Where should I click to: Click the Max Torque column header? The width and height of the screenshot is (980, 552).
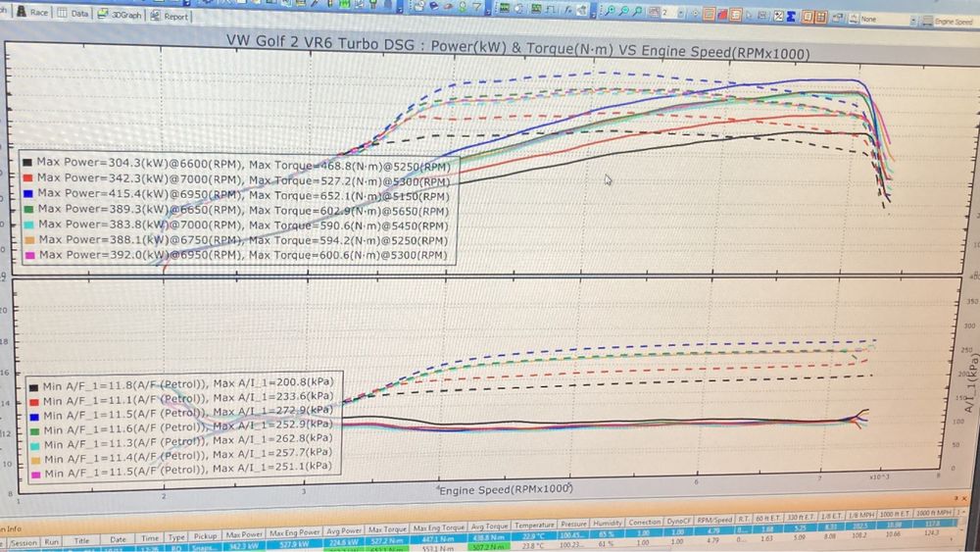(x=387, y=528)
